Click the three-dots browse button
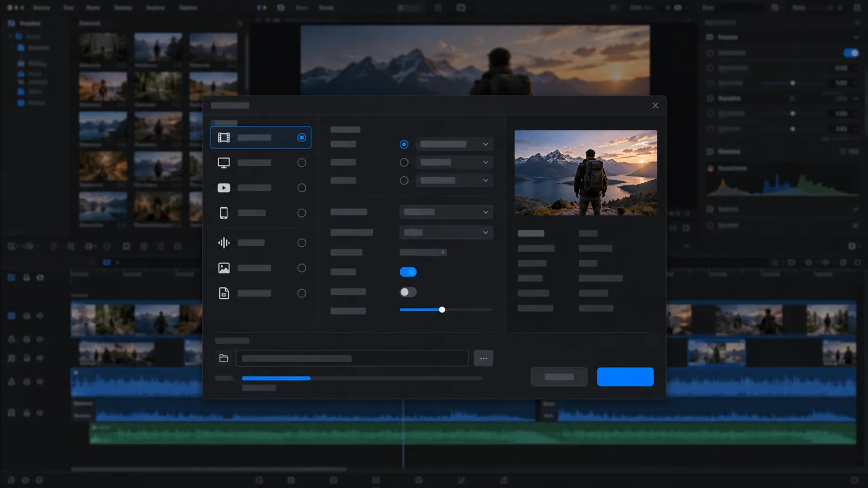 click(483, 358)
